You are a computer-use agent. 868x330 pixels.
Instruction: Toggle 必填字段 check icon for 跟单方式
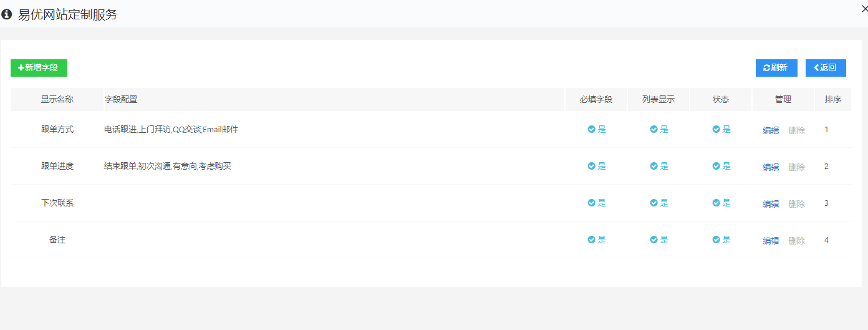point(592,130)
